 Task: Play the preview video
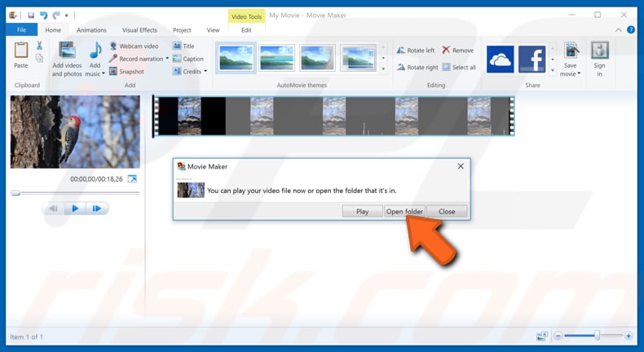pos(75,209)
